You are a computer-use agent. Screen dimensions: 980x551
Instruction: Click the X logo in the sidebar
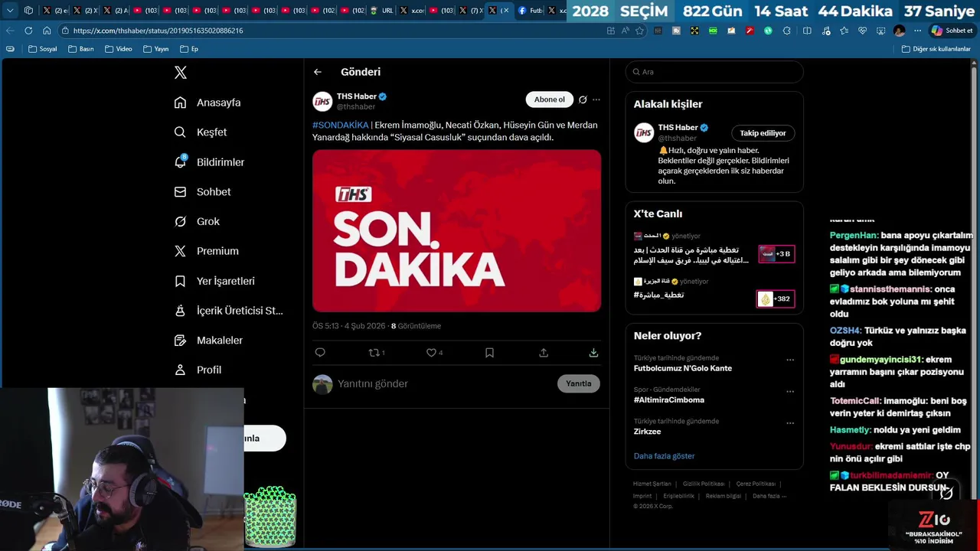(x=181, y=73)
